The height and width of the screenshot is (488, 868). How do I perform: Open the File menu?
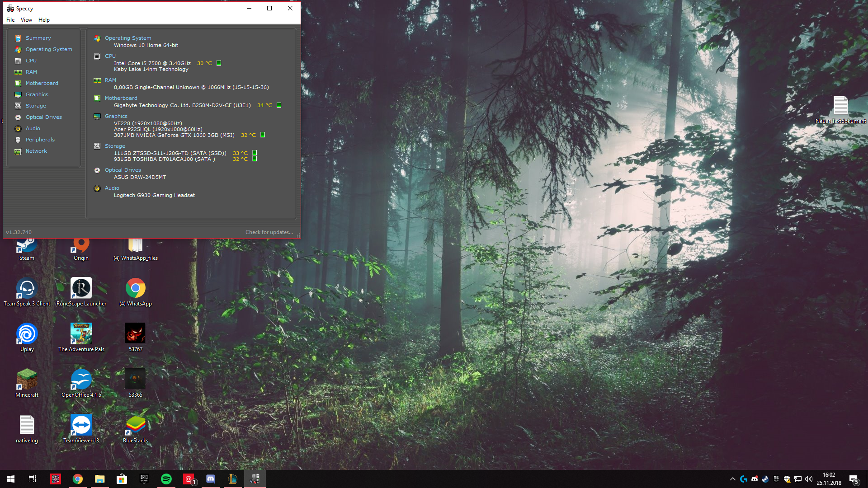point(10,20)
